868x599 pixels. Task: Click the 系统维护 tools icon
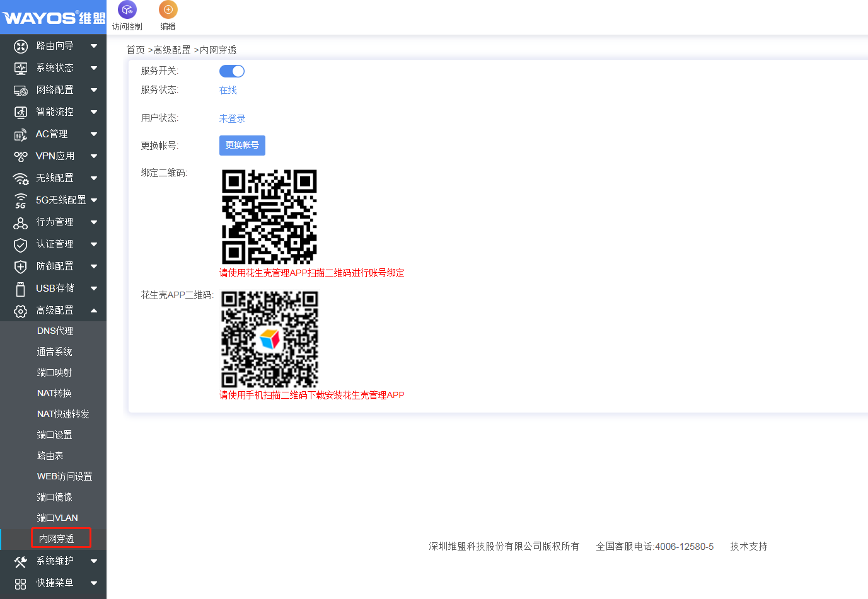tap(21, 561)
